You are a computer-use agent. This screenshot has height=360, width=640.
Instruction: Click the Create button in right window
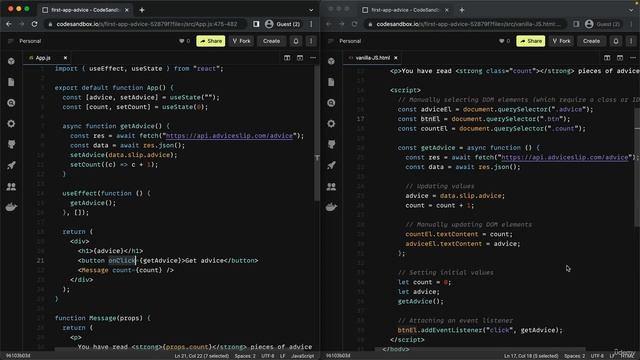pyautogui.click(x=591, y=41)
